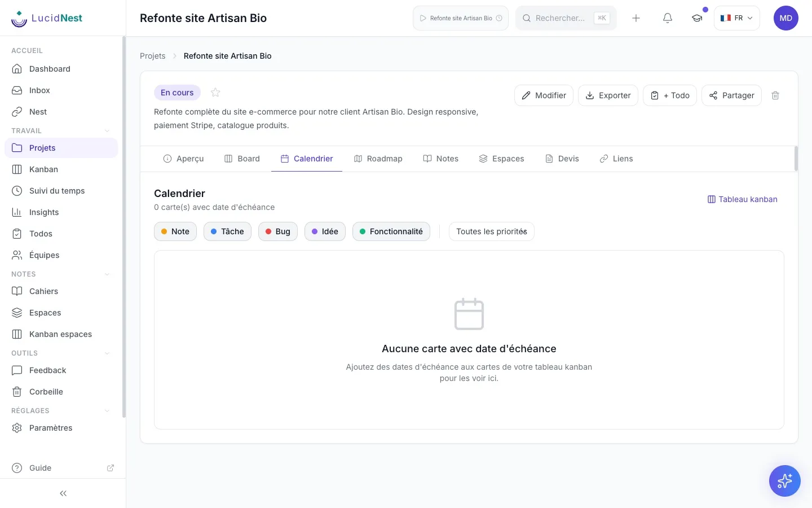Click the plus quick-add icon
Viewport: 812px width, 508px height.
click(636, 18)
